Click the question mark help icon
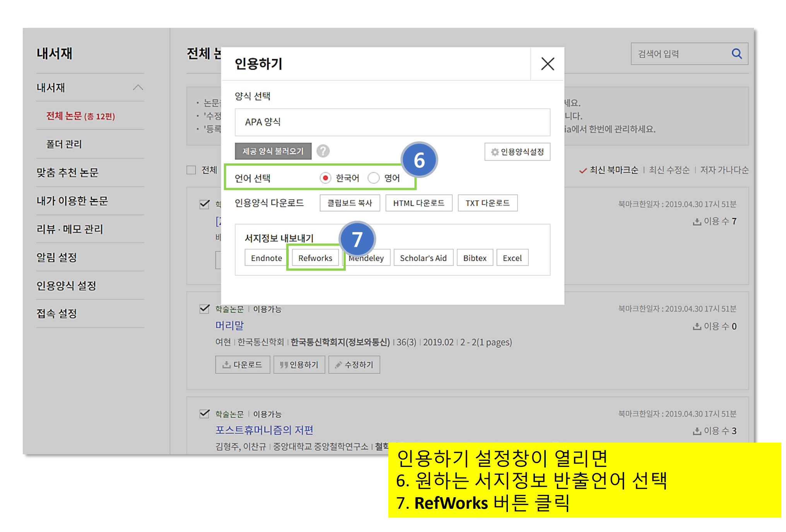This screenshot has width=786, height=532. tap(323, 151)
